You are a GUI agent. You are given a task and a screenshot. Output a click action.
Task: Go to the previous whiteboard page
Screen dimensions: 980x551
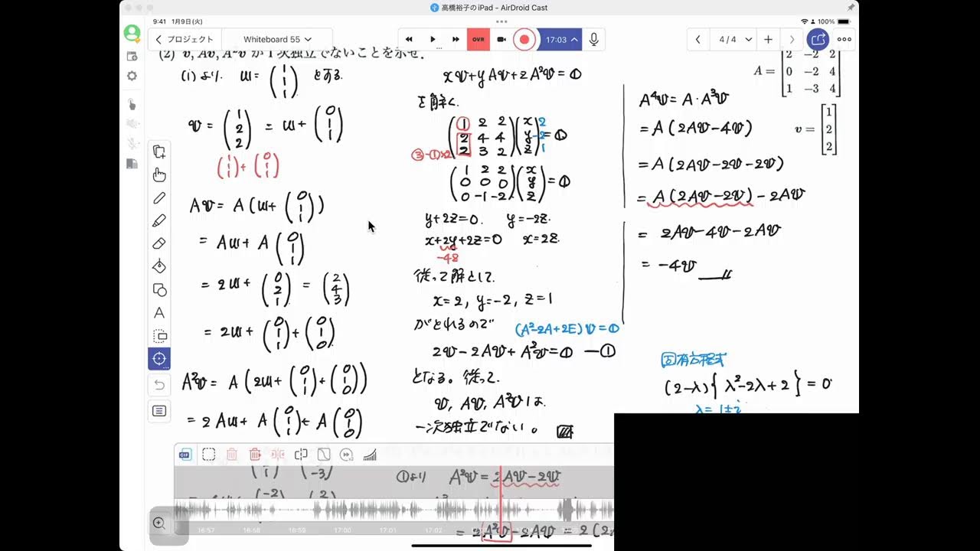pos(697,39)
